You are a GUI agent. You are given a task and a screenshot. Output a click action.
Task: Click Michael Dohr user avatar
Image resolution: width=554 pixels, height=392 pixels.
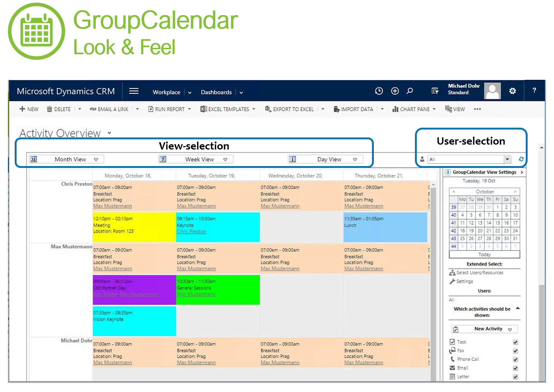coord(492,91)
